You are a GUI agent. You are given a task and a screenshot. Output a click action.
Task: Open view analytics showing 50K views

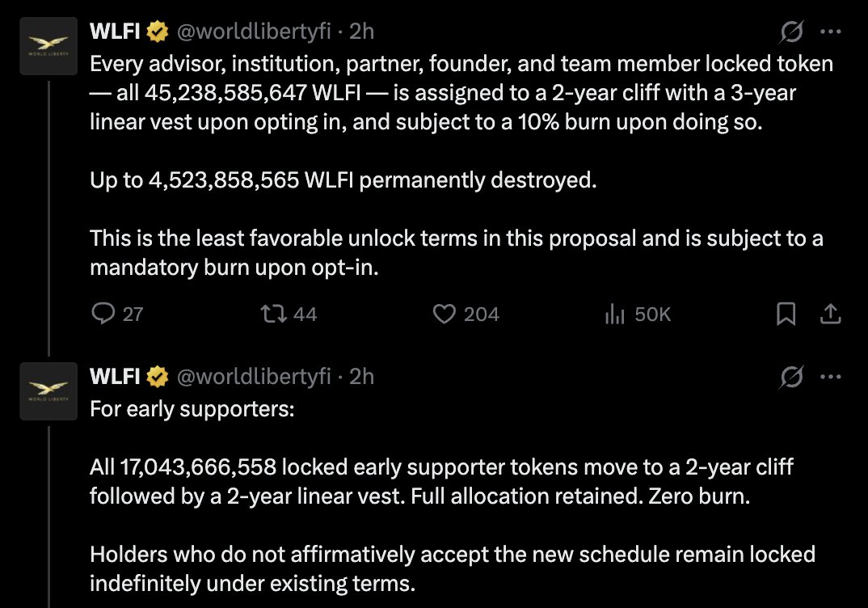(x=616, y=314)
